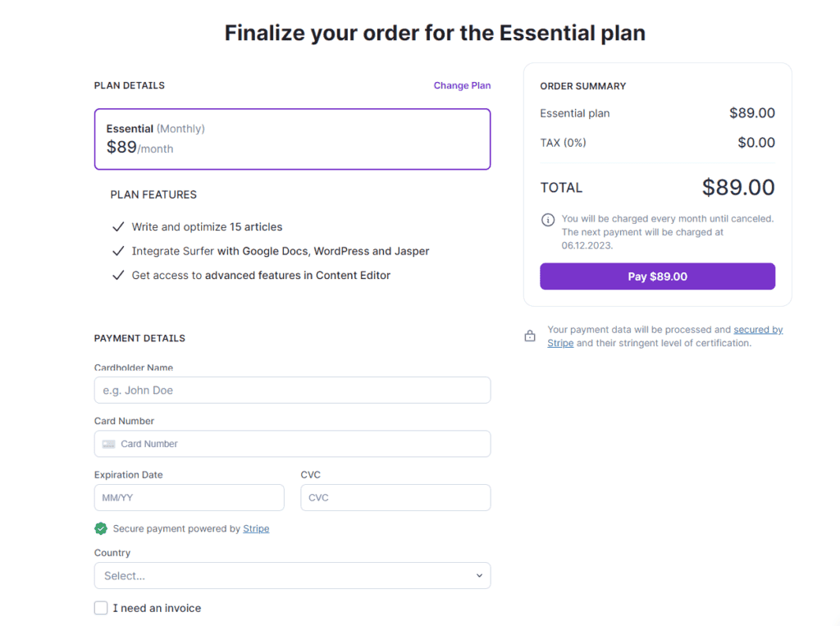Click the 'secured by Stripe' link
Image resolution: width=840 pixels, height=626 pixels.
(x=758, y=329)
